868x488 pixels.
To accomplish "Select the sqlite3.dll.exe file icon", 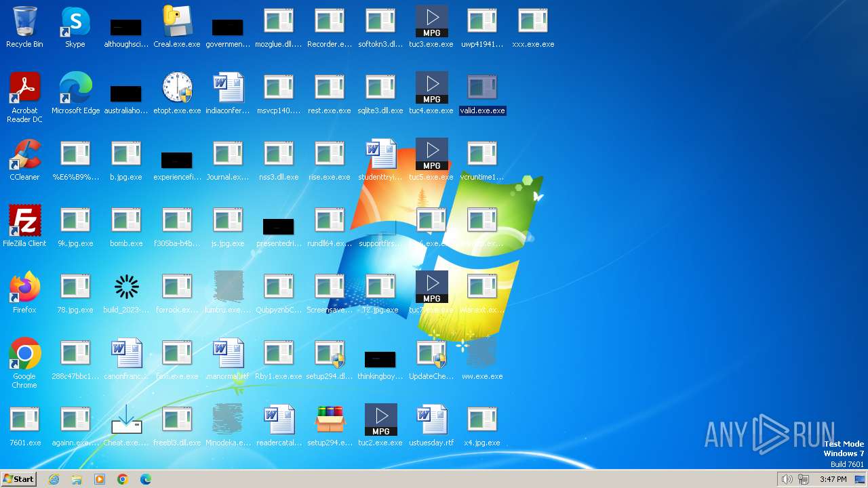I will [380, 87].
